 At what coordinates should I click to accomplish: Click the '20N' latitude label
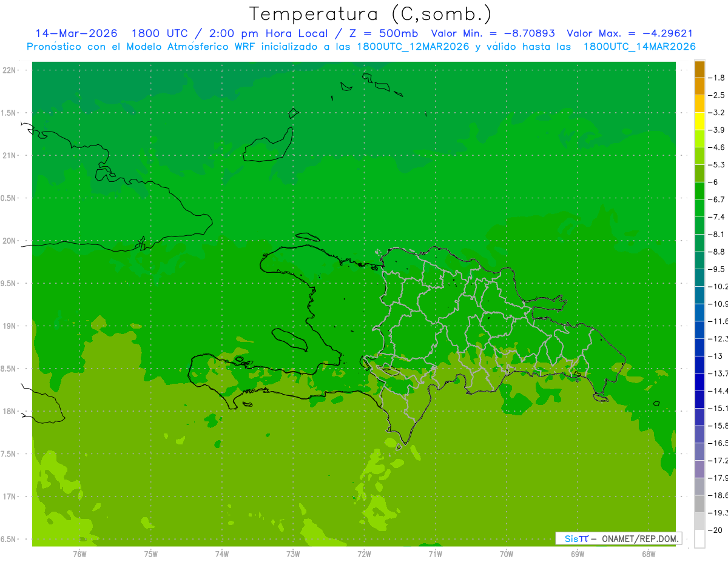click(x=10, y=241)
